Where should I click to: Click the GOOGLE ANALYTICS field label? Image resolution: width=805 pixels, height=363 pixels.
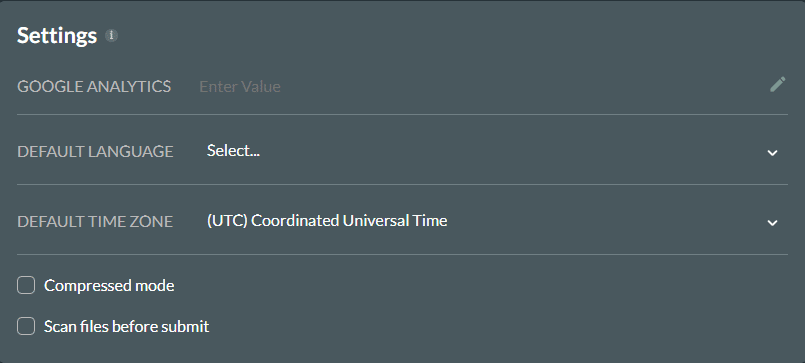pyautogui.click(x=94, y=86)
